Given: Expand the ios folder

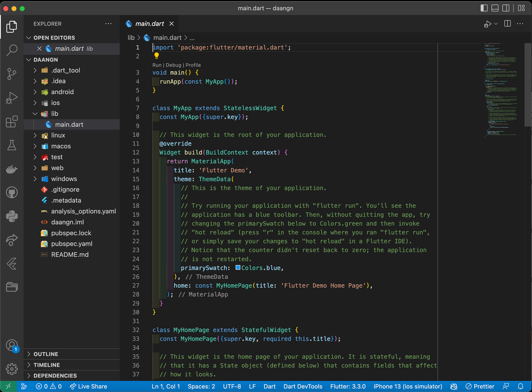Looking at the screenshot, I should (x=71, y=103).
